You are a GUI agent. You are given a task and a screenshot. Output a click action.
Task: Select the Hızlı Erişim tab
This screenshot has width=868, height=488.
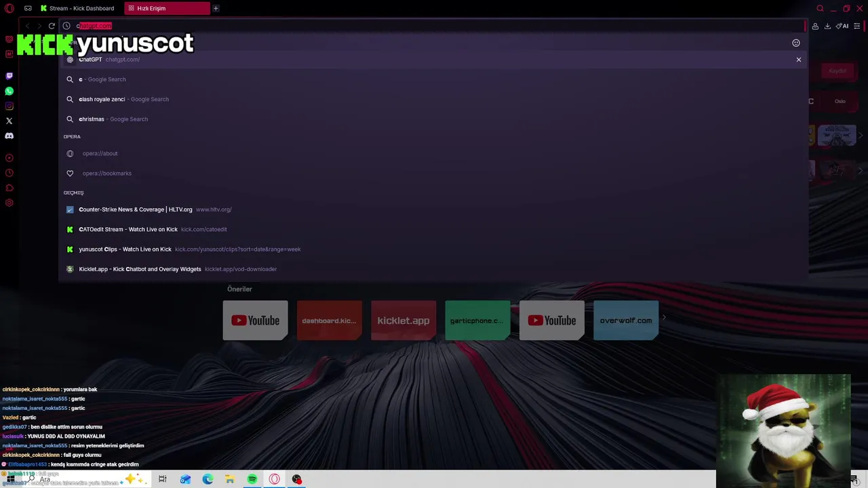click(x=167, y=8)
